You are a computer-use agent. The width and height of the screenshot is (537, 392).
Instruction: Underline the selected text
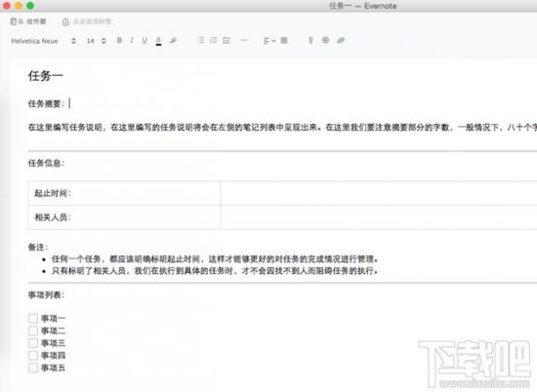(145, 40)
